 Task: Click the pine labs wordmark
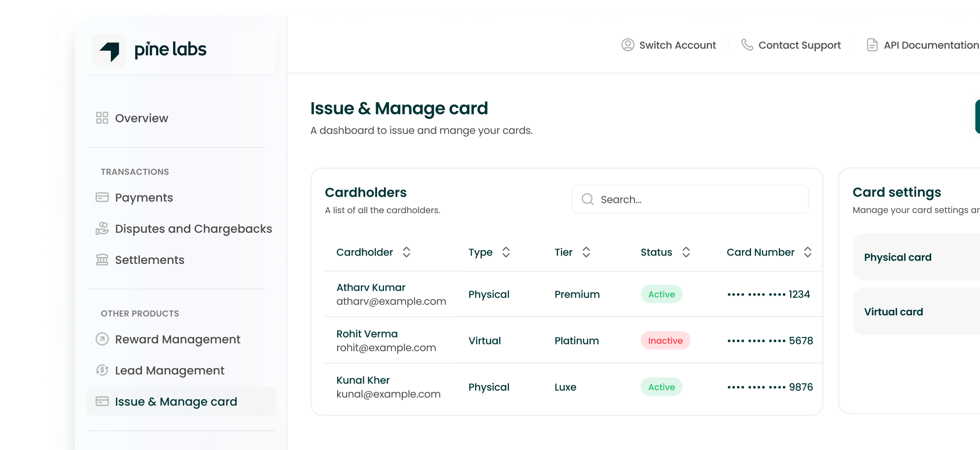[170, 49]
